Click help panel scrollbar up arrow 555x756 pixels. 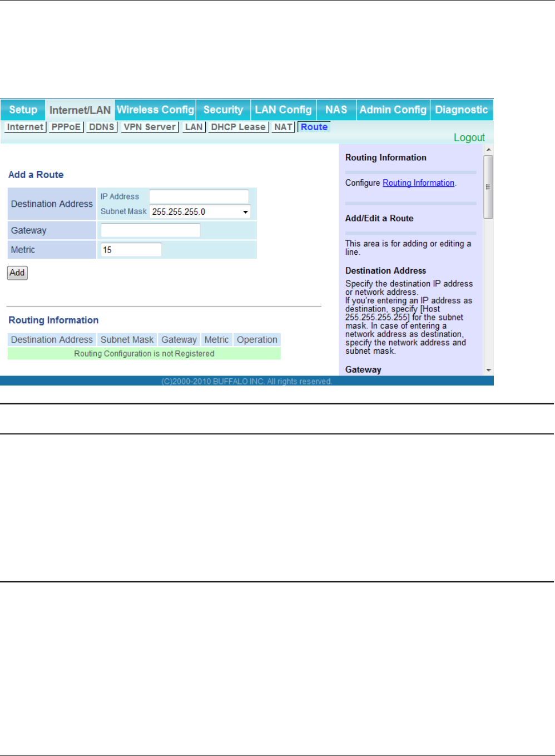point(488,150)
